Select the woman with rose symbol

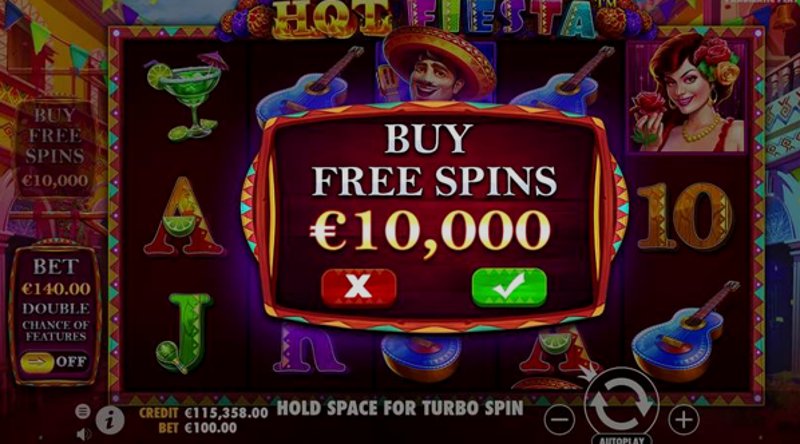[x=686, y=93]
